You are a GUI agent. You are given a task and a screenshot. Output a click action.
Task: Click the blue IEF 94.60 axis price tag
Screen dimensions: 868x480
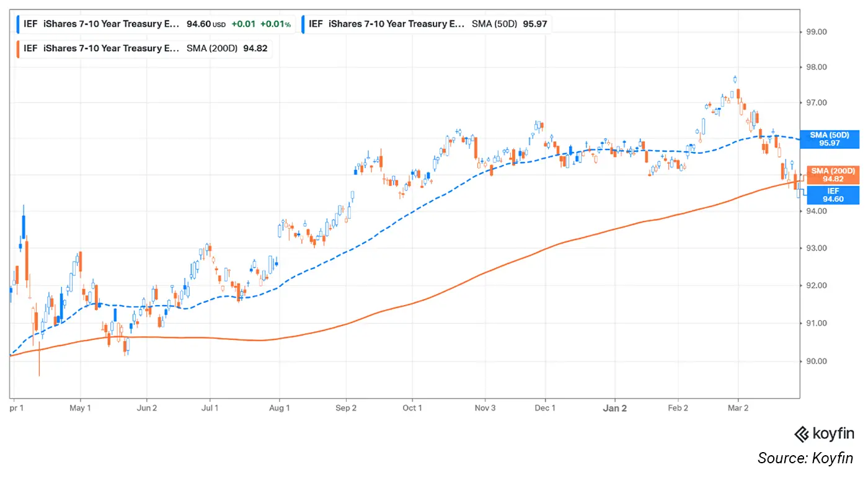[x=832, y=195]
